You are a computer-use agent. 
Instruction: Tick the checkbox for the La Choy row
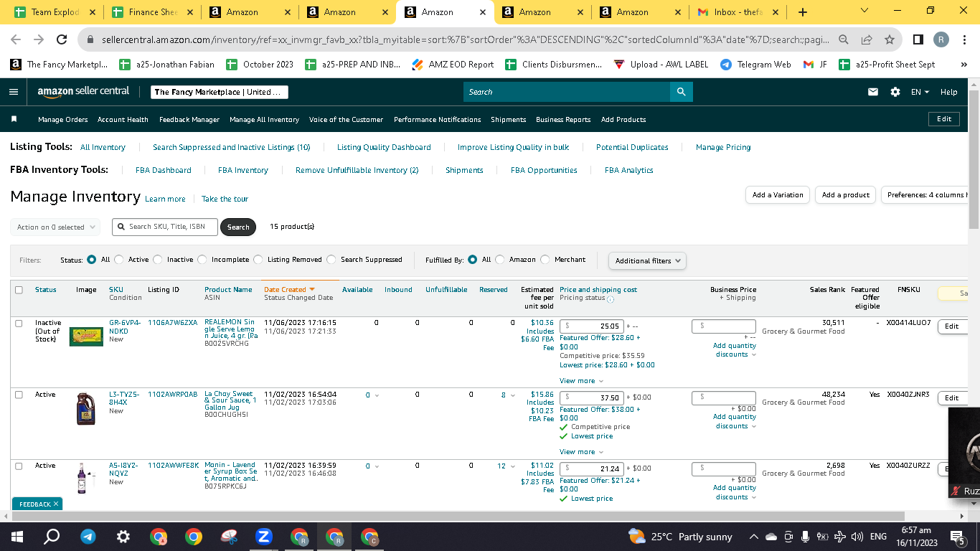pos(19,395)
